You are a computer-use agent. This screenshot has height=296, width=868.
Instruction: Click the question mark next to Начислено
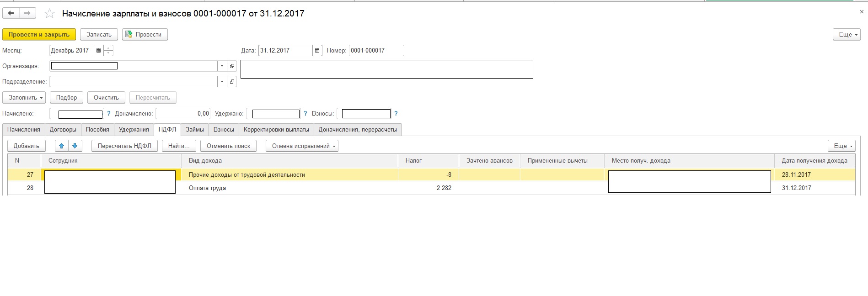(x=109, y=114)
